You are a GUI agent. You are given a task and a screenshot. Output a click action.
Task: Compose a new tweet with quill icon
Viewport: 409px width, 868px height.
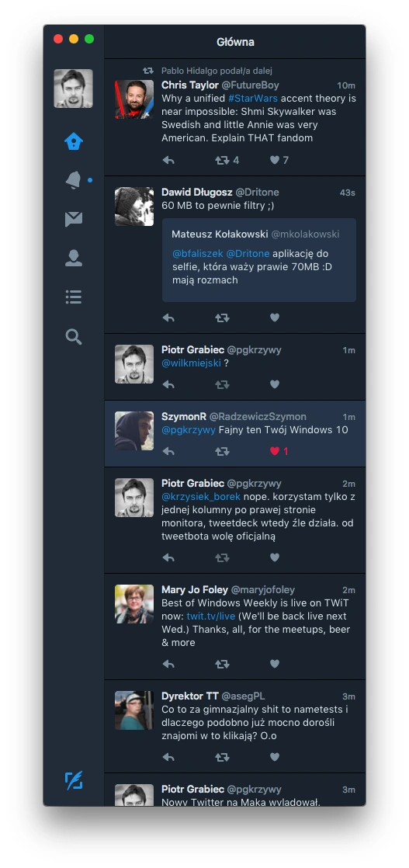[x=74, y=780]
